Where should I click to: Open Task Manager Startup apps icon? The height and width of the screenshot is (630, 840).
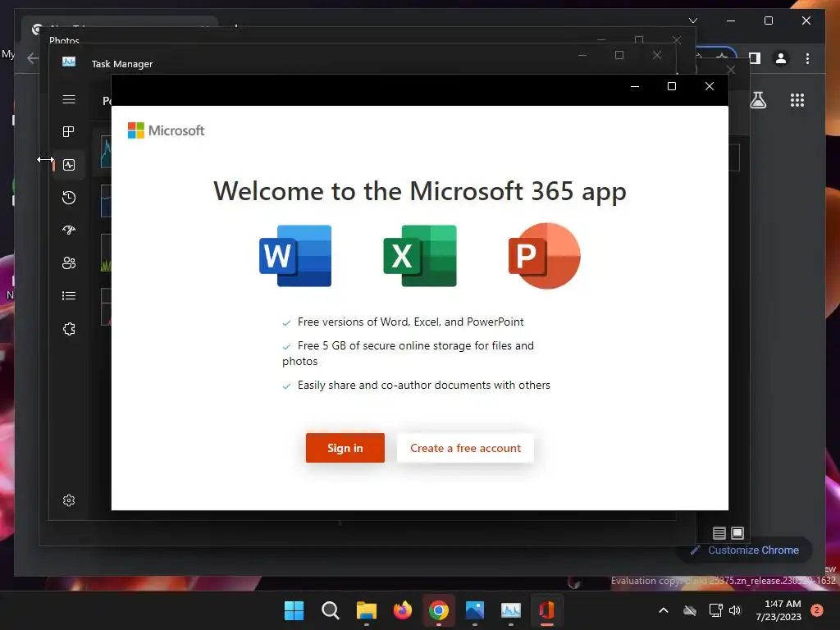click(x=69, y=231)
